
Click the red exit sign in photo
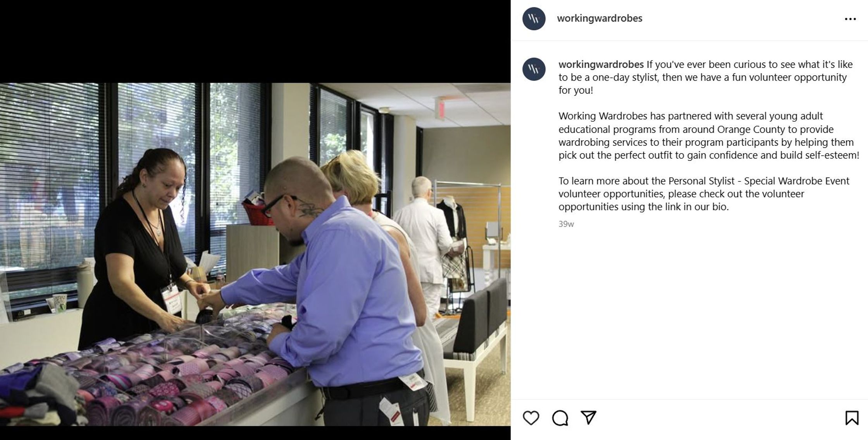click(x=439, y=109)
